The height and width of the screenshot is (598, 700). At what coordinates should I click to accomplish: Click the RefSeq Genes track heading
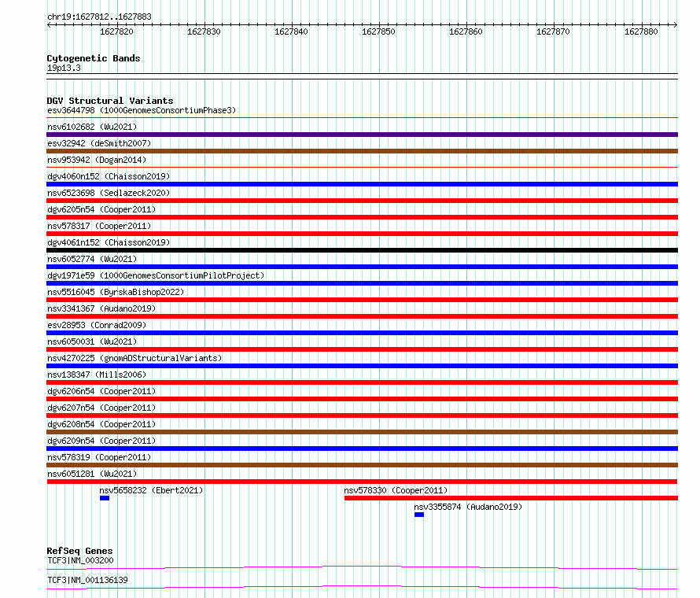coord(79,551)
